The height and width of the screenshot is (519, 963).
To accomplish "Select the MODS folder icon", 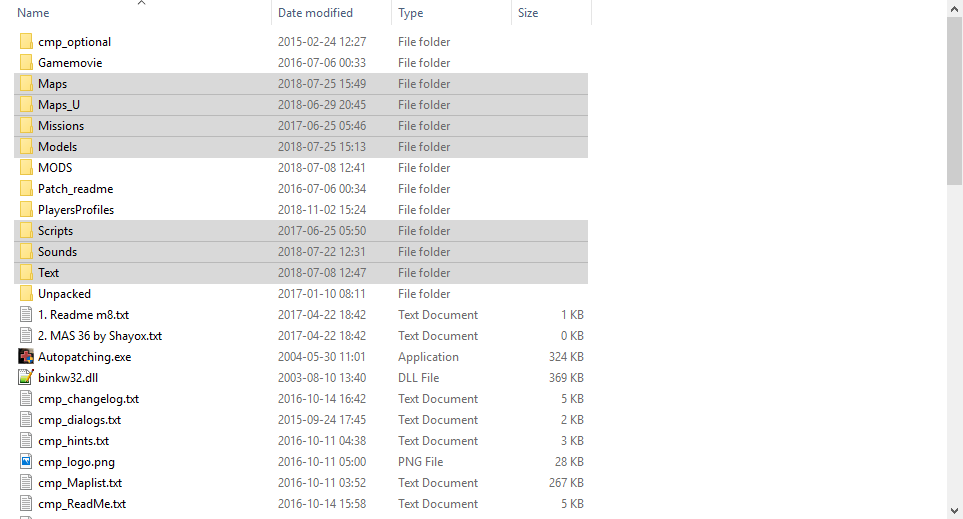I will (x=26, y=168).
